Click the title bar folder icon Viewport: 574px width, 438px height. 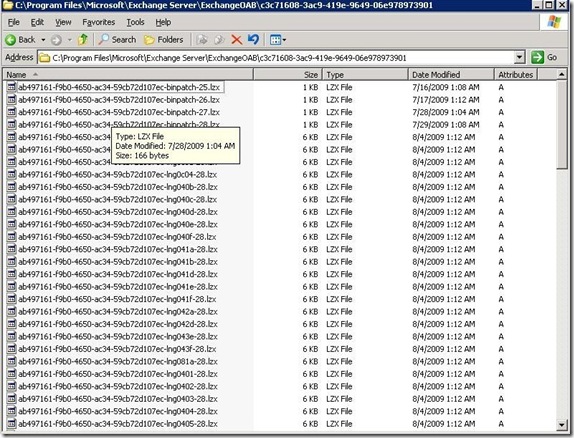[x=8, y=5]
